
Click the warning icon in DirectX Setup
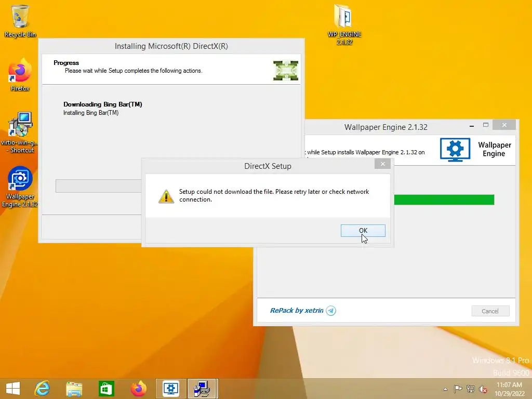[166, 196]
